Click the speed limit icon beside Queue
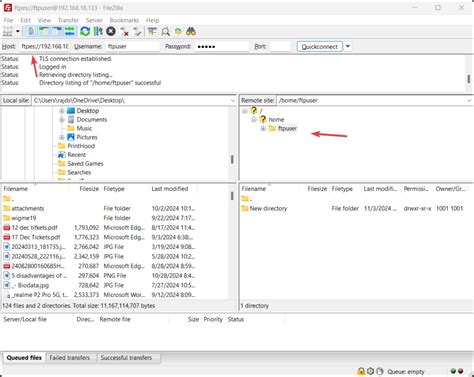Image resolution: width=474 pixels, height=377 pixels. tap(380, 371)
